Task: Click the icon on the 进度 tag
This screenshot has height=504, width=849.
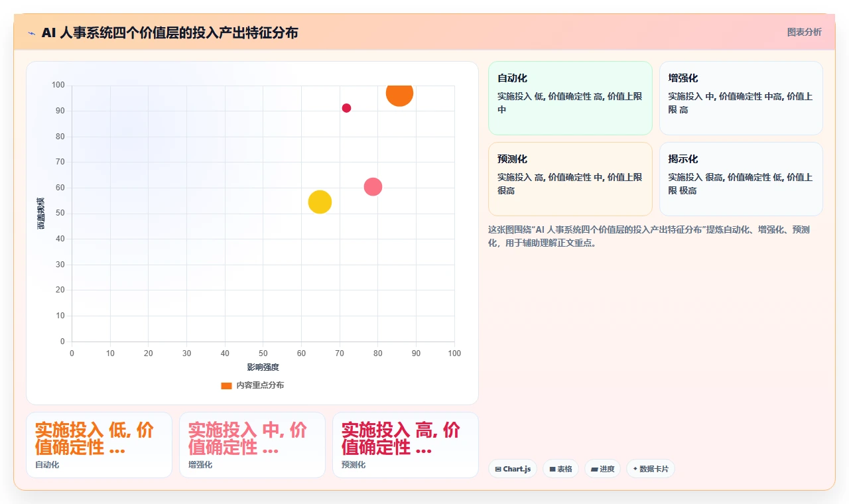Action: pyautogui.click(x=594, y=469)
